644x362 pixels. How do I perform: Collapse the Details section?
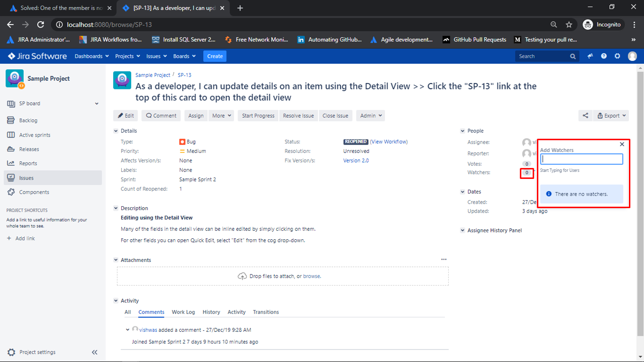coord(117,131)
